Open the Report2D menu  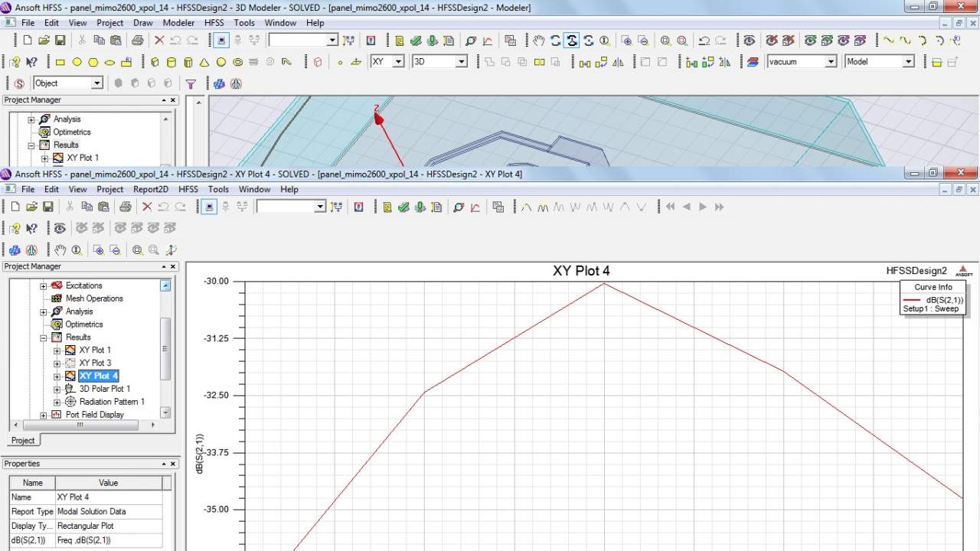pos(150,189)
